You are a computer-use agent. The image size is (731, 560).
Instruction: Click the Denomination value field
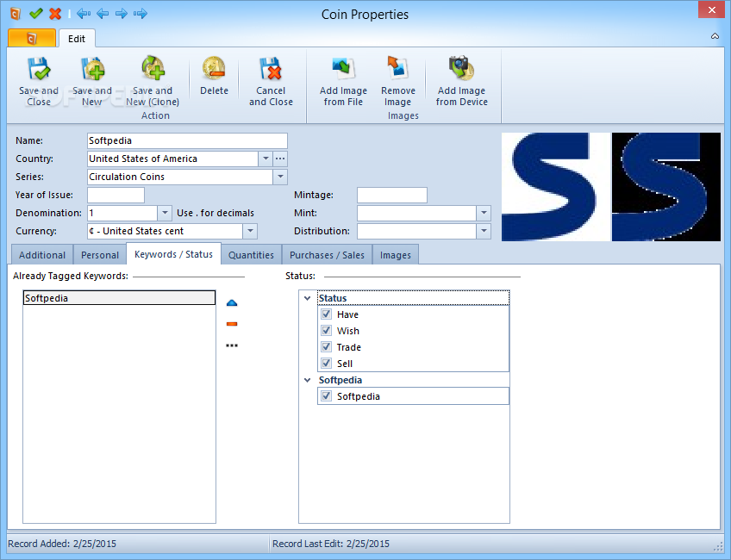(122, 214)
